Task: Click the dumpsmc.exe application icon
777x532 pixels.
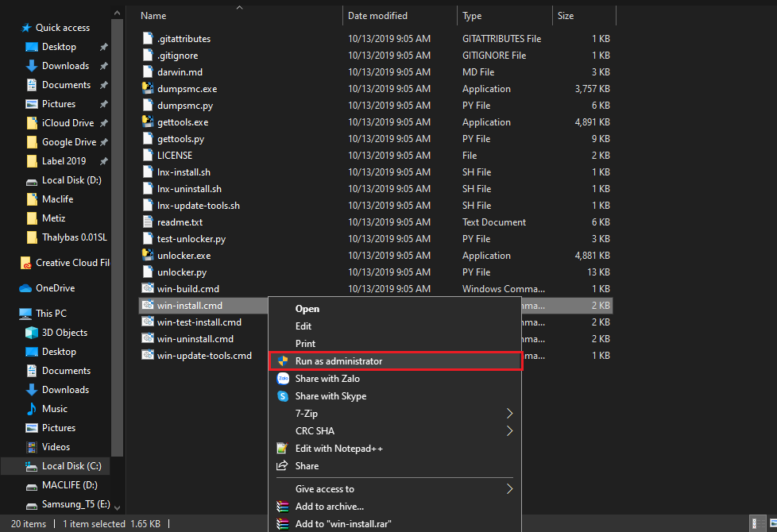Action: click(147, 89)
